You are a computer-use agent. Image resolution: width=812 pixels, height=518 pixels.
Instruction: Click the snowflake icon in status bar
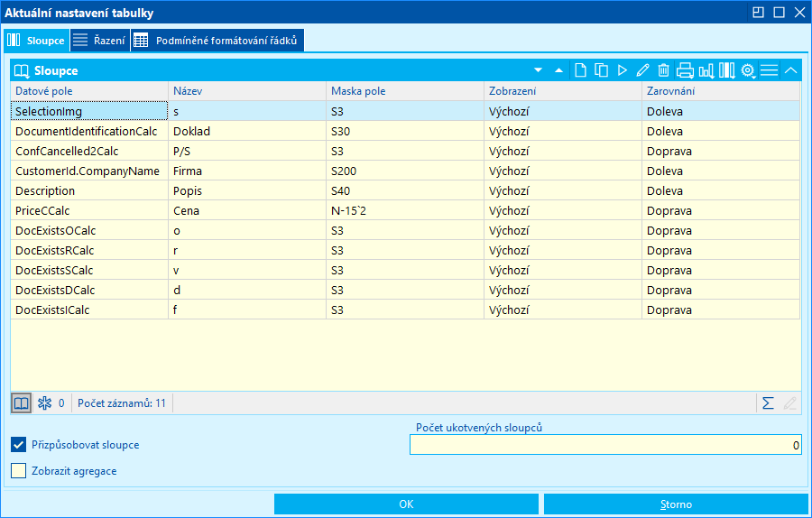click(x=45, y=403)
